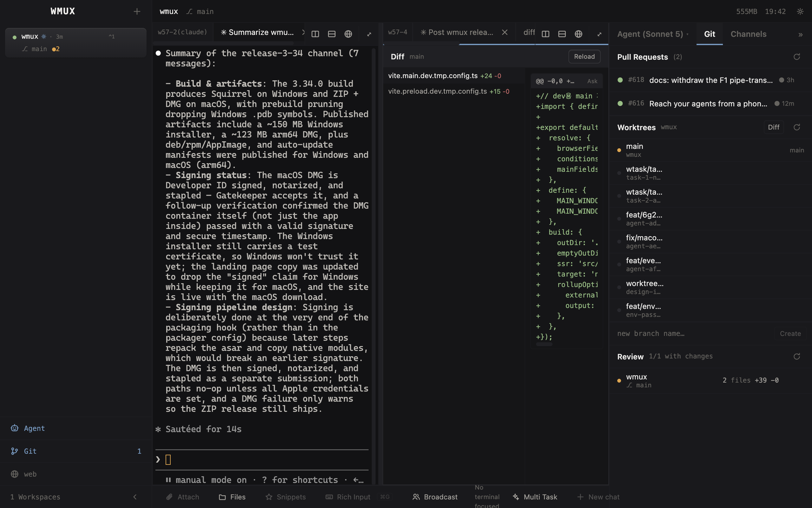Select the w57-4 tab
812x508 pixels.
[398, 32]
